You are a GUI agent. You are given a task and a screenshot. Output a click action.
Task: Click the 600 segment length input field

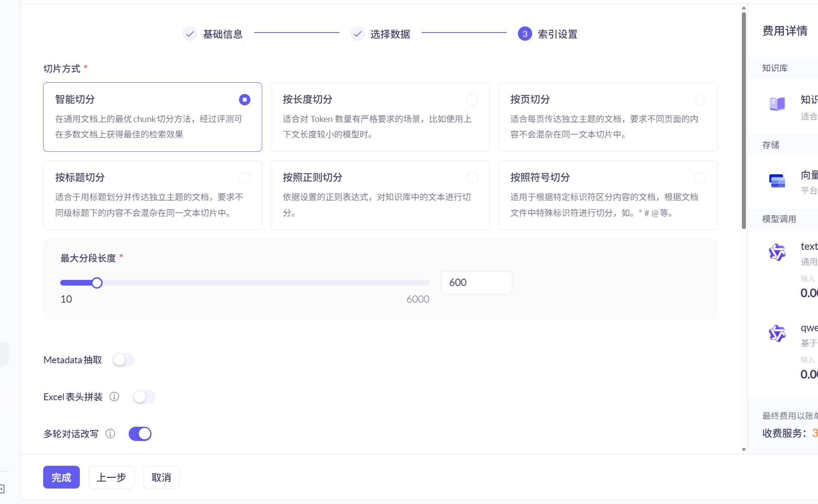[x=476, y=283]
